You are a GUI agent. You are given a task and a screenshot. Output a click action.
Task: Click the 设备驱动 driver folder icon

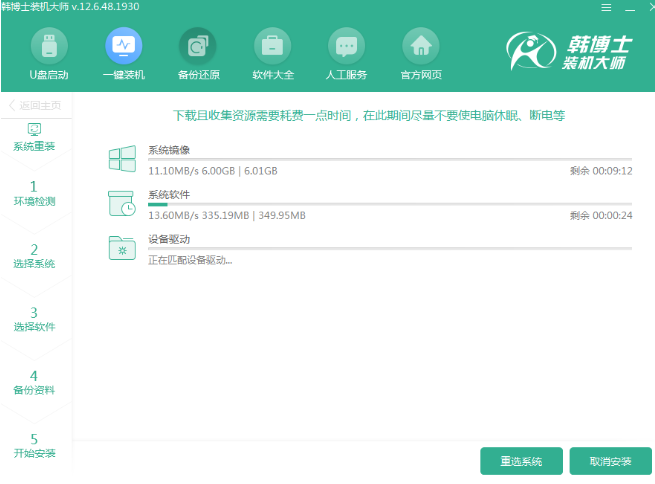click(122, 248)
